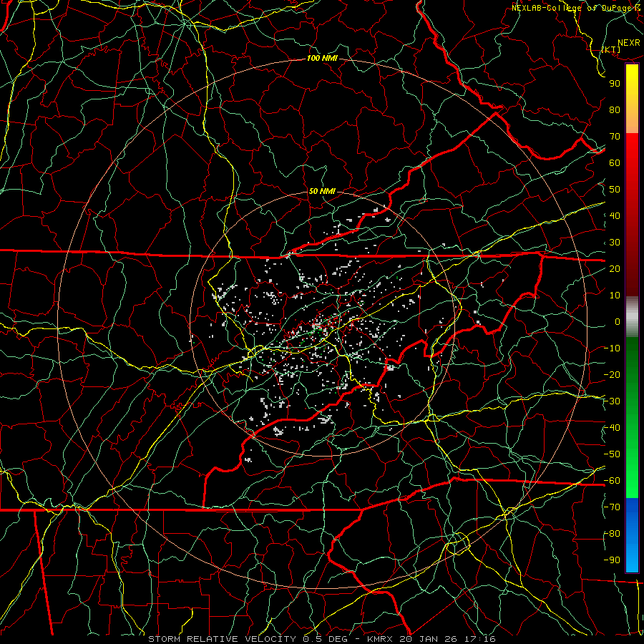644x644 pixels.
Task: Click the blue bottom segment of velocity scale
Action: [x=632, y=535]
